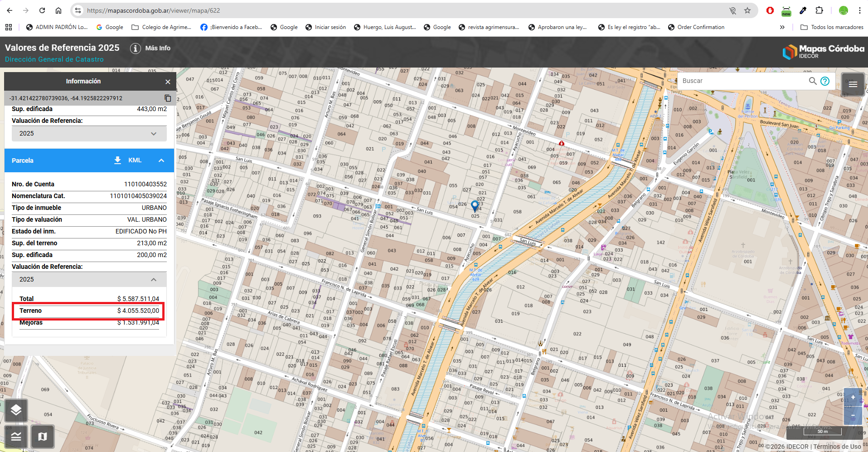Viewport: 868px width, 452px height.
Task: Click the Más Info icon
Action: point(136,49)
